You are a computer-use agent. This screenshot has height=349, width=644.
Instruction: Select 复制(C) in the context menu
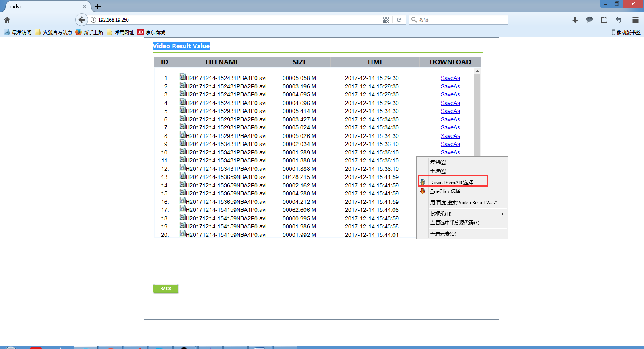pos(462,162)
